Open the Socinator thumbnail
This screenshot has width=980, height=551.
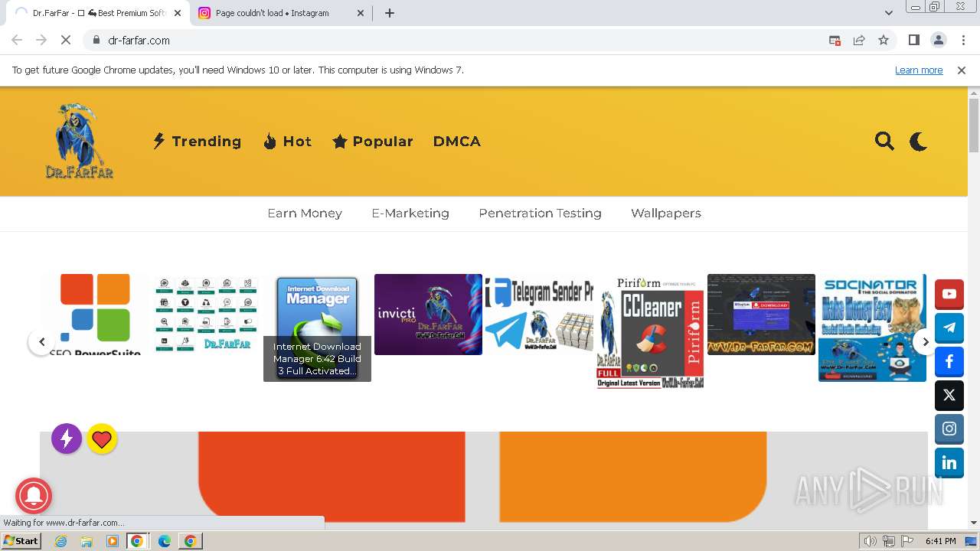click(872, 328)
